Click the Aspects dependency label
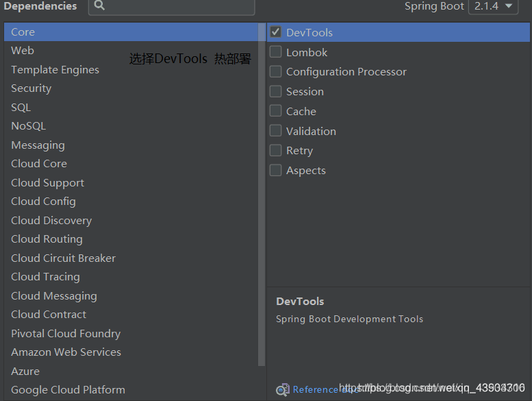 (x=306, y=171)
